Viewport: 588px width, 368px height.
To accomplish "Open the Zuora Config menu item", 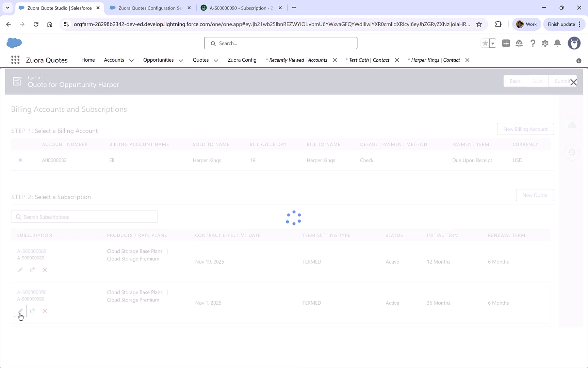I will (242, 60).
